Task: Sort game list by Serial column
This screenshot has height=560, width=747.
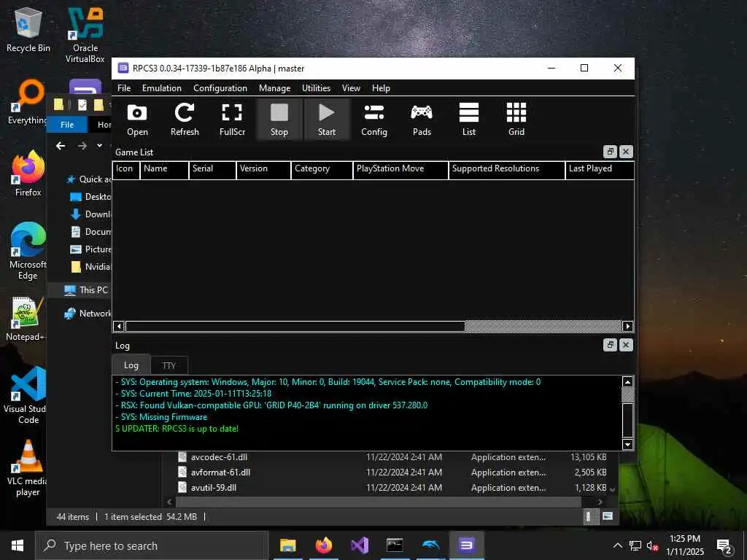Action: click(x=212, y=170)
